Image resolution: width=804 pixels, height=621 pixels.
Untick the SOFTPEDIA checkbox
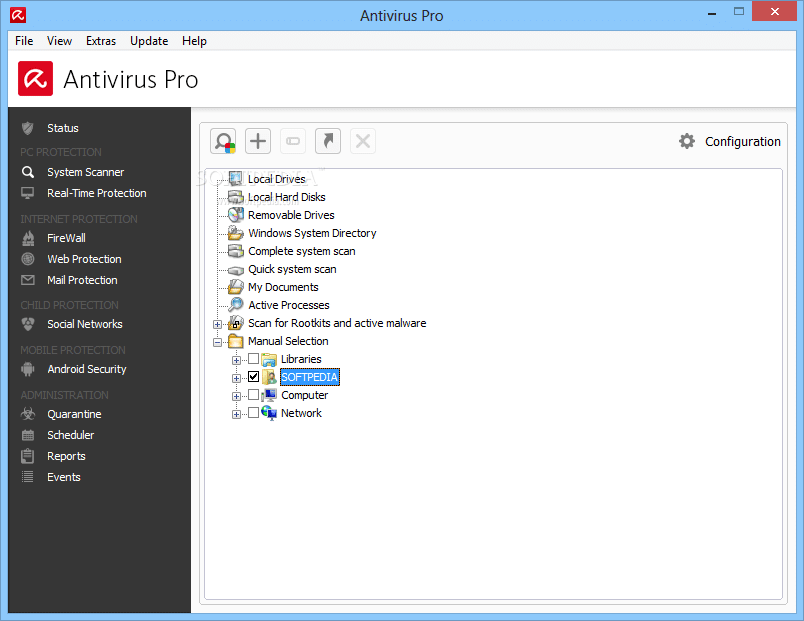[253, 376]
